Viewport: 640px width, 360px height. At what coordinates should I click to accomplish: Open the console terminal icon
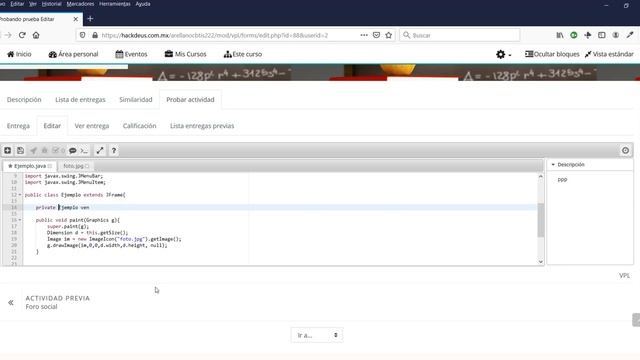(84, 151)
